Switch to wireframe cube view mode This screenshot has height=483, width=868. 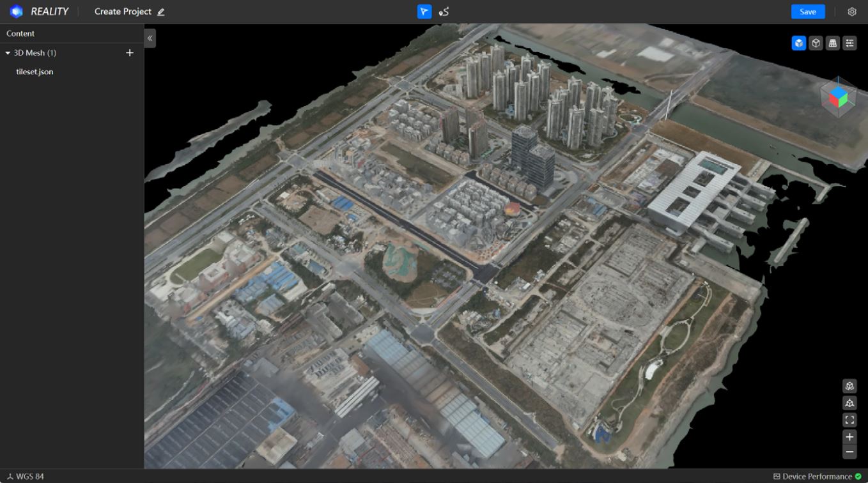tap(816, 43)
